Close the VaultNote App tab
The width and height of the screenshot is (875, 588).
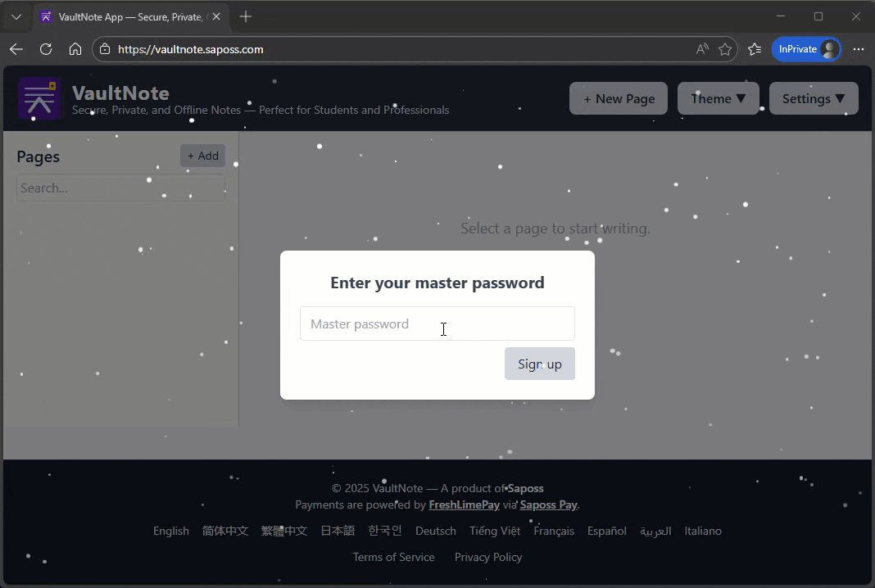pyautogui.click(x=216, y=16)
